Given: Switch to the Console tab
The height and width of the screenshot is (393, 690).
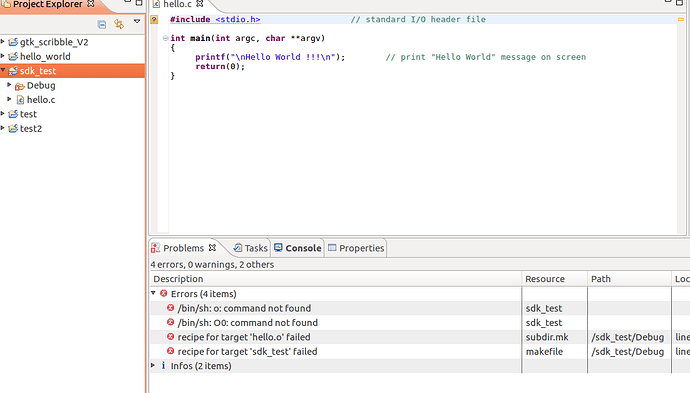Looking at the screenshot, I should [303, 248].
